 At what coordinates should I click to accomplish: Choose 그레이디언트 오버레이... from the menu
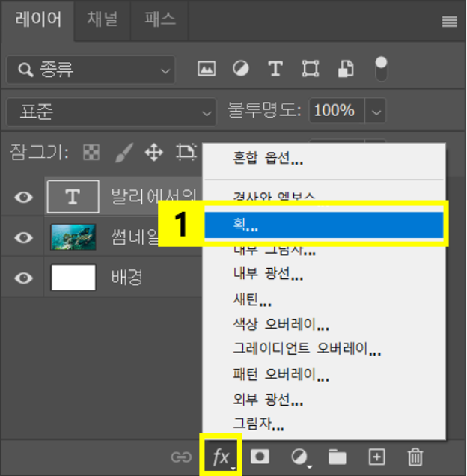[x=324, y=349]
